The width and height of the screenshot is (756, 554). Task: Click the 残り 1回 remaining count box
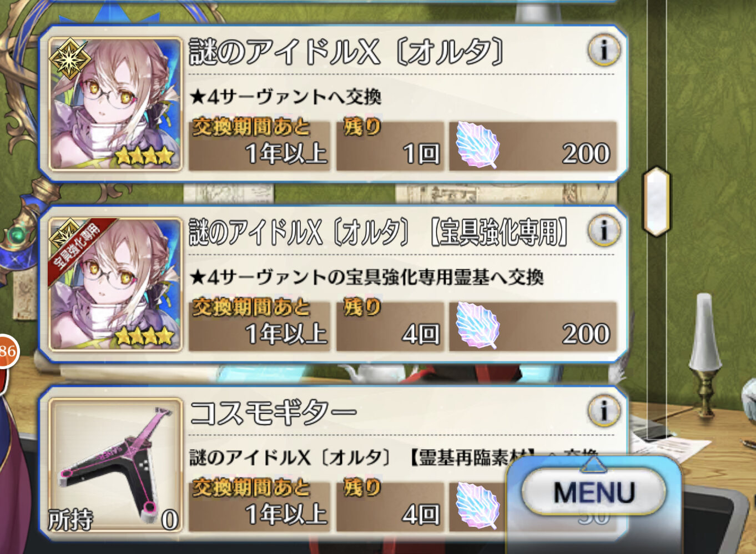pyautogui.click(x=390, y=145)
